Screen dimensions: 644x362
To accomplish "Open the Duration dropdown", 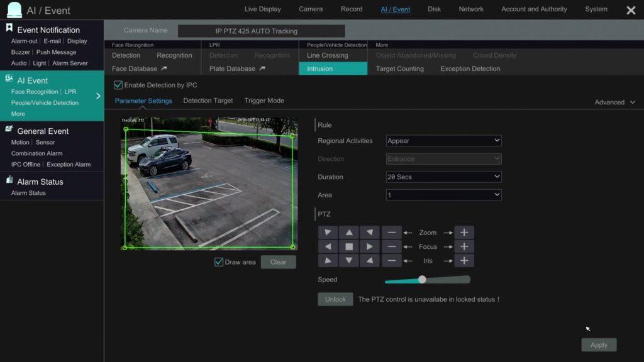I will [x=443, y=177].
